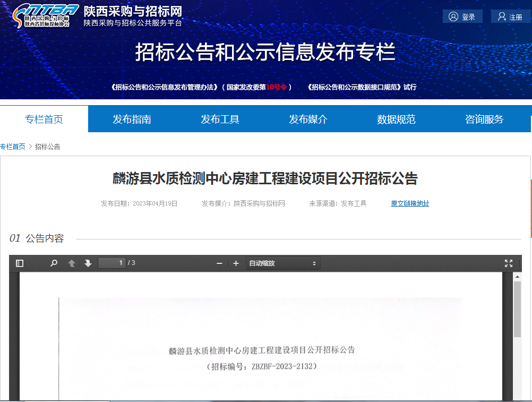Open 招标公告和公示信息发布管理办法 link

click(x=201, y=87)
